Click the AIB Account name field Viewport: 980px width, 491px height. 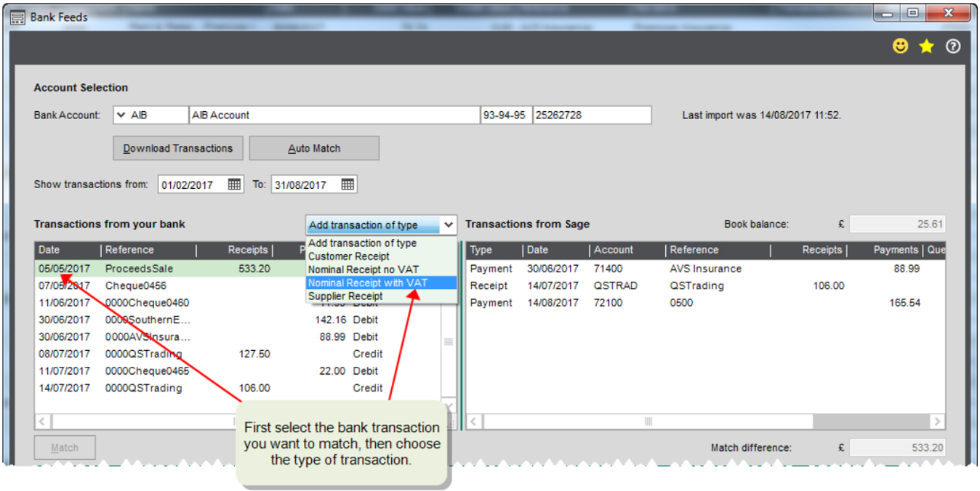point(334,115)
